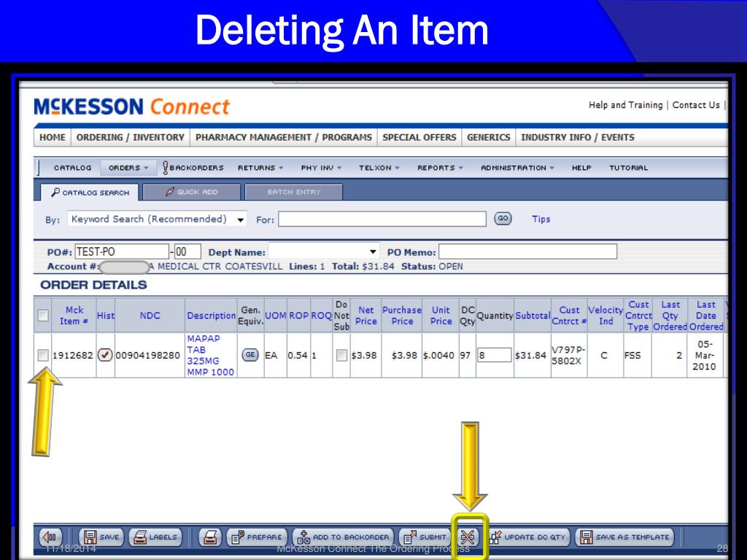Click NDC value 00904198280
This screenshot has width=747, height=560.
147,355
